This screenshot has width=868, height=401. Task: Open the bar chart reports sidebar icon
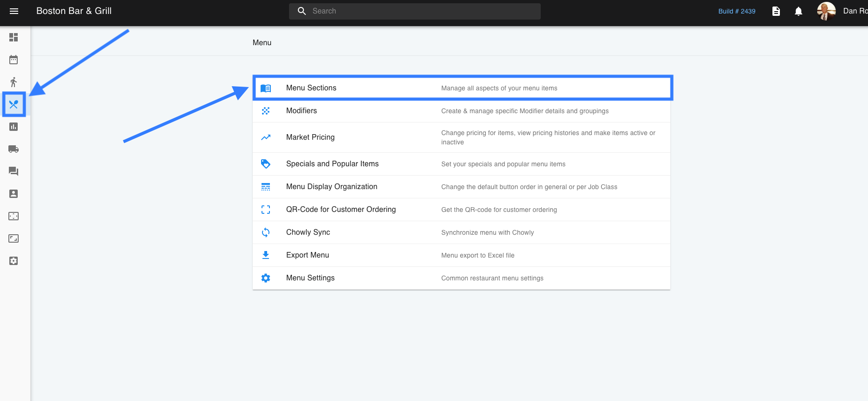[14, 127]
